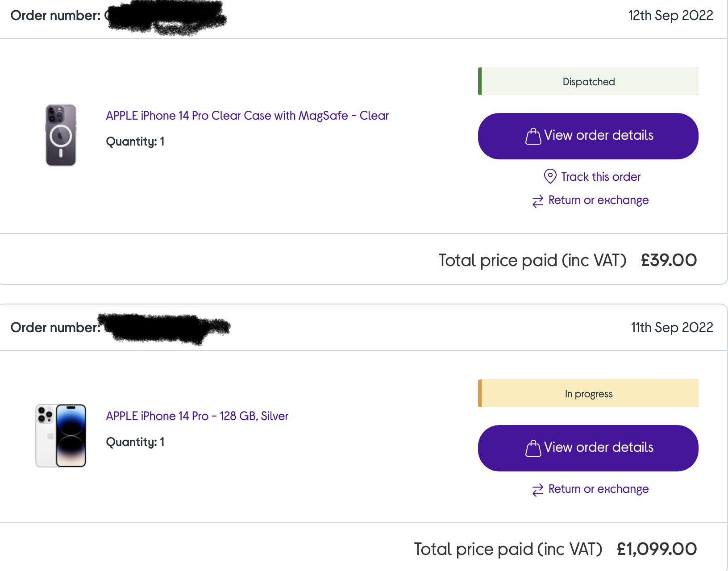Image resolution: width=728 pixels, height=571 pixels.
Task: Click the location pin icon beside Track this order
Action: pos(550,176)
